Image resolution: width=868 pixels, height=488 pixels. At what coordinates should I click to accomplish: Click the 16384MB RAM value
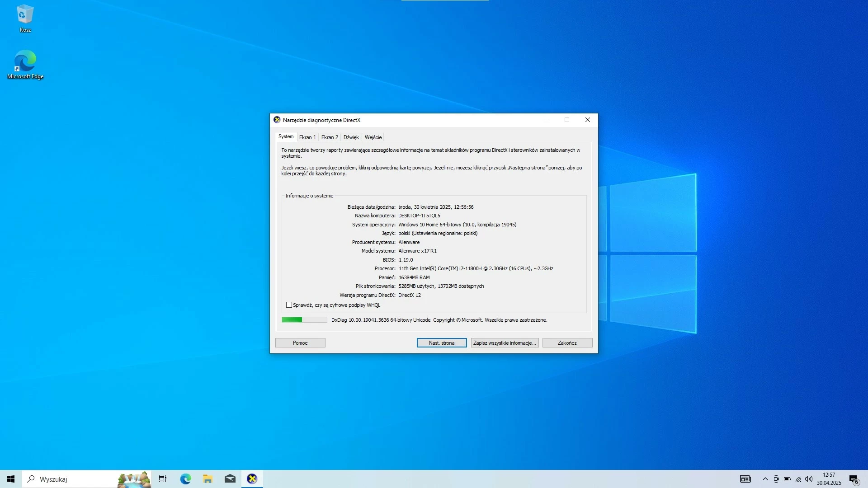point(414,277)
